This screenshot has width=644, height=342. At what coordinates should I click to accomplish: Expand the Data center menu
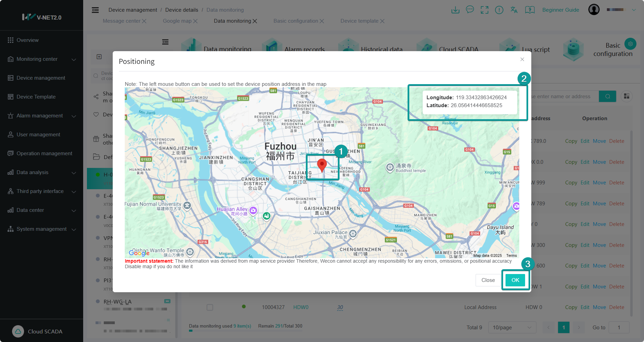(x=42, y=210)
